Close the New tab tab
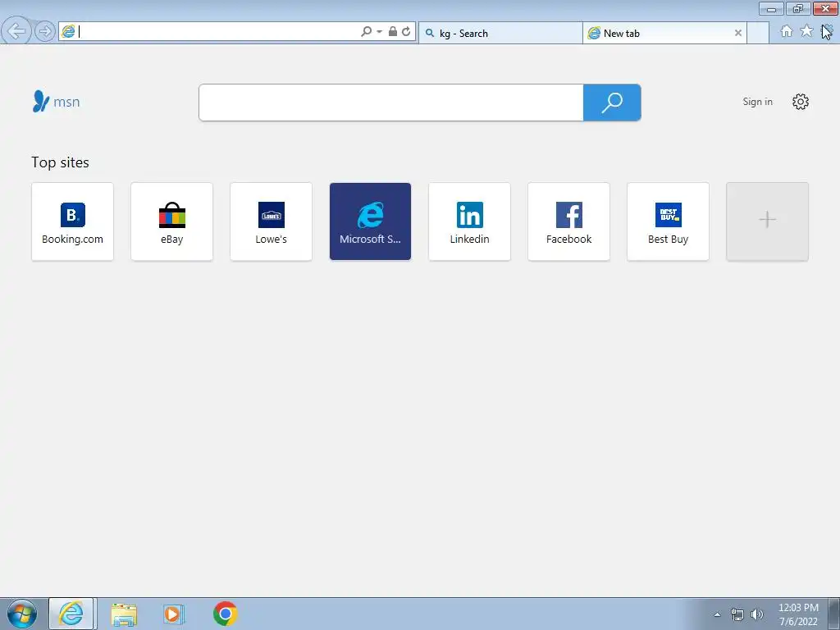This screenshot has width=840, height=630. point(738,33)
